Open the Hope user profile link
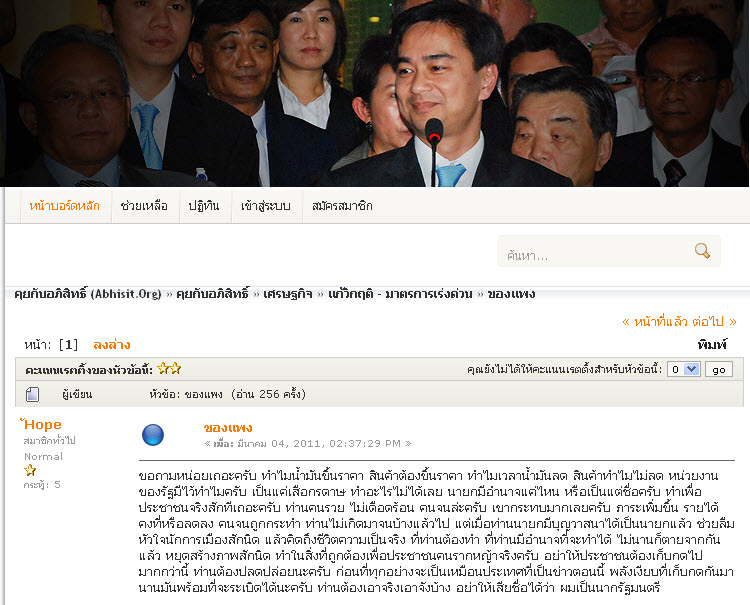This screenshot has height=605, width=750. pyautogui.click(x=43, y=425)
